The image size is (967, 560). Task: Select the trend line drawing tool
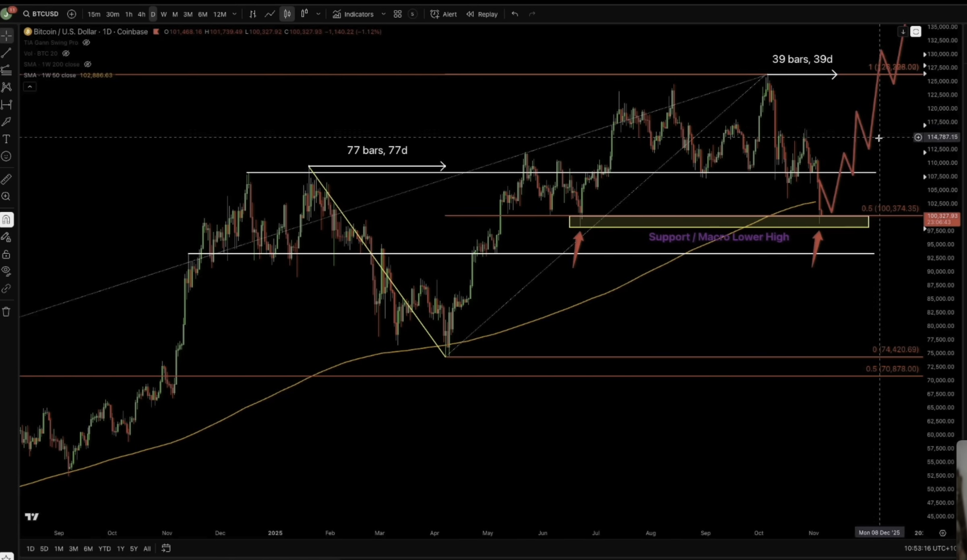click(6, 53)
